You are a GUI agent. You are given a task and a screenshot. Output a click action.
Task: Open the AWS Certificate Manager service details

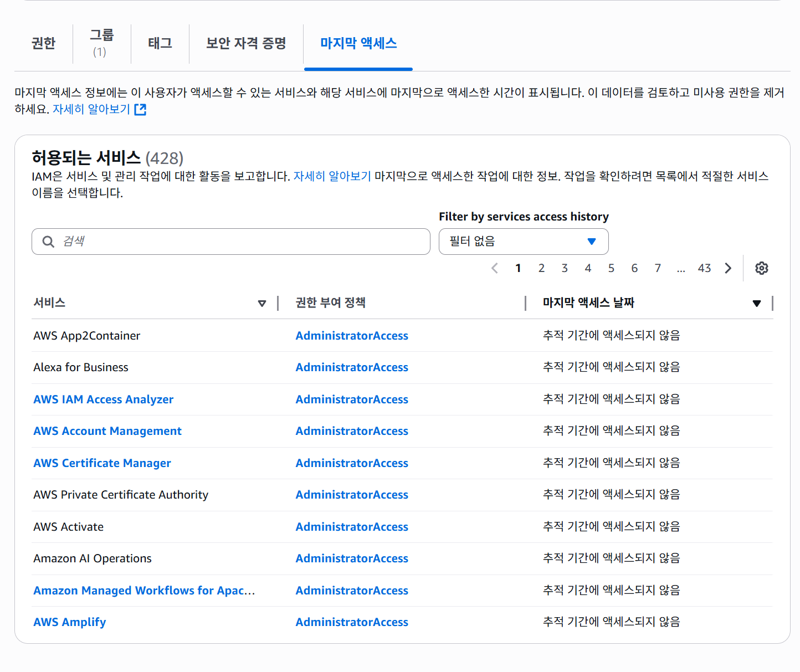[x=102, y=463]
